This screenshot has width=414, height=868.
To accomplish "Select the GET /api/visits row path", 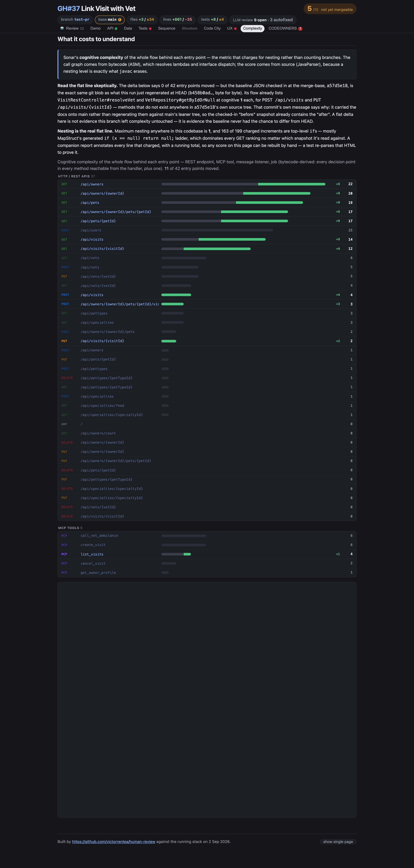I will [x=92, y=240].
